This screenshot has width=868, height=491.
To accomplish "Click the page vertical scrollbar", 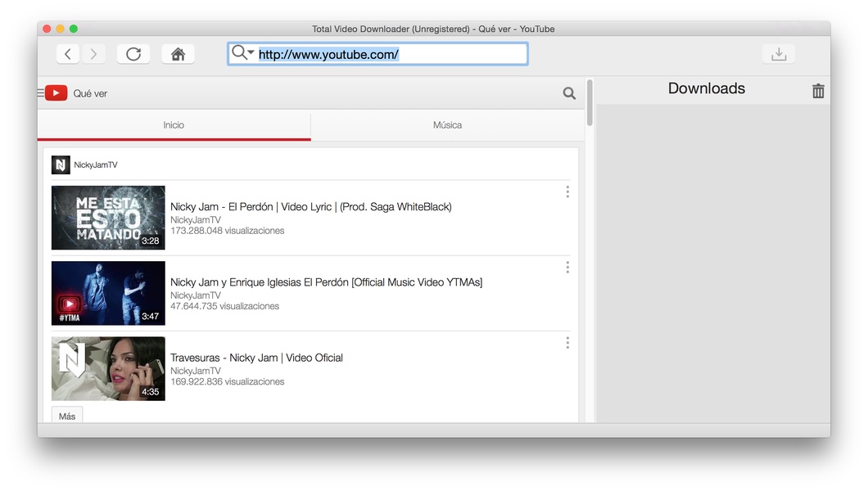I will tap(590, 103).
